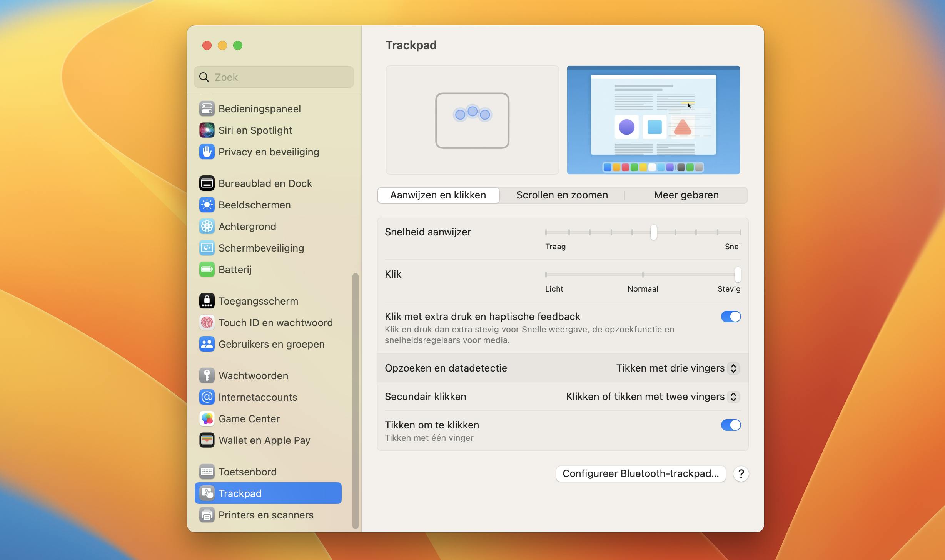Open Wallet en Apple Pay settings

click(264, 440)
